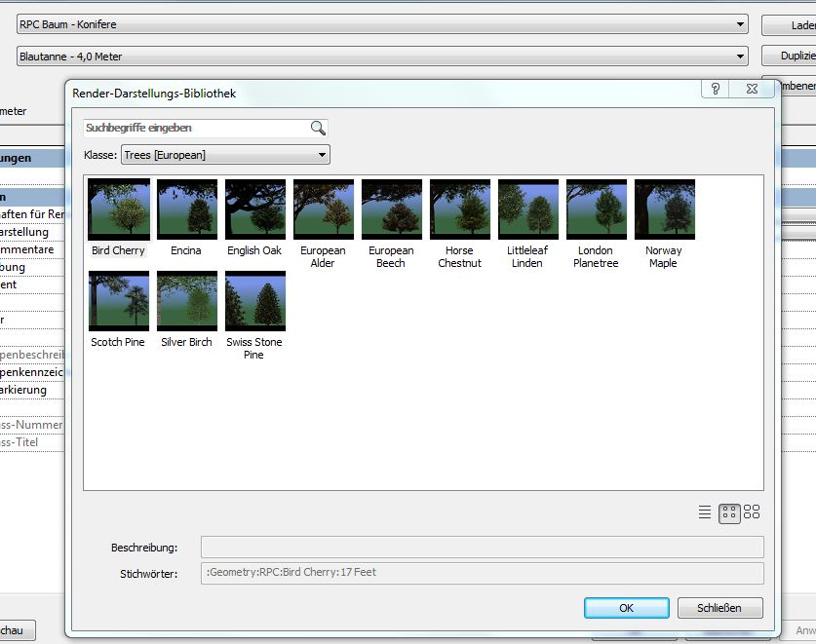Select medium thumbnails view icon

[729, 513]
